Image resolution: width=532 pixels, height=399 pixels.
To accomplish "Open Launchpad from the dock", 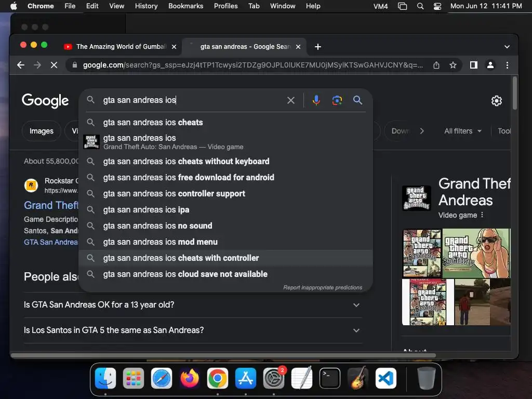I will (134, 378).
